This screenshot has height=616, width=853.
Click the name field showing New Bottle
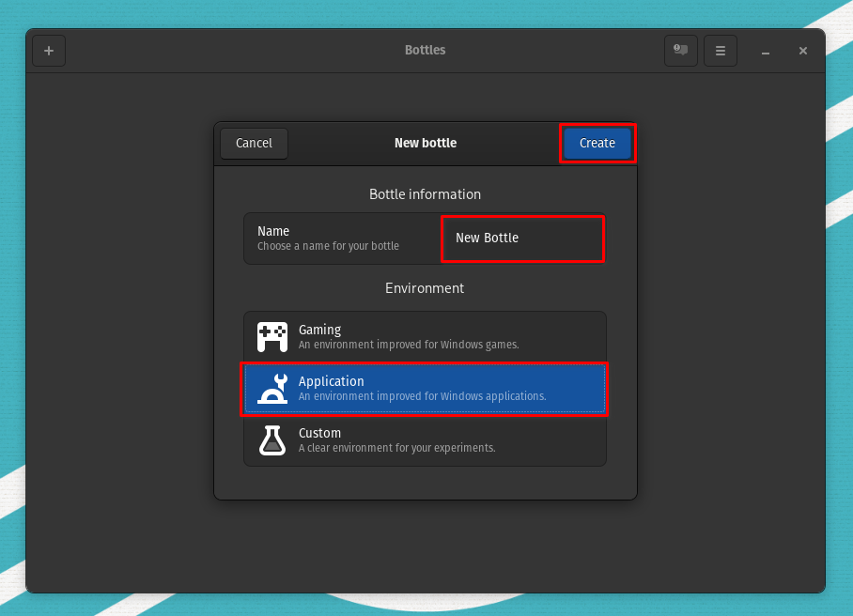pyautogui.click(x=522, y=239)
